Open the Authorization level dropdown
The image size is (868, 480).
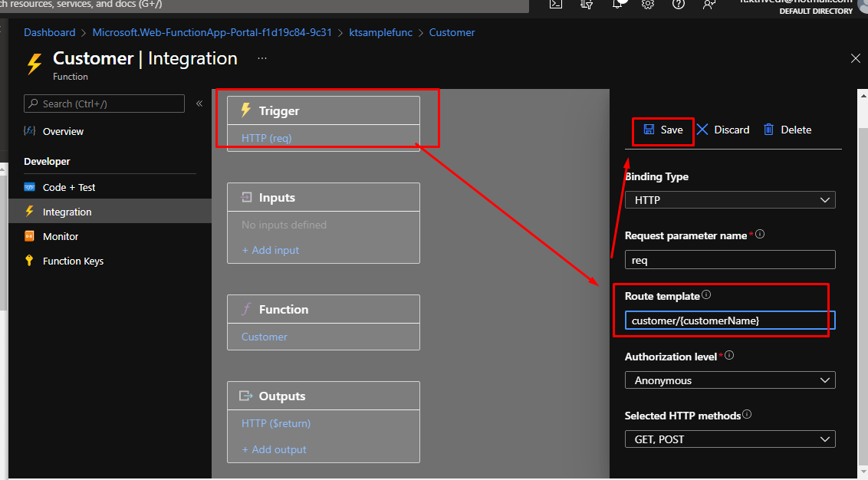(729, 380)
